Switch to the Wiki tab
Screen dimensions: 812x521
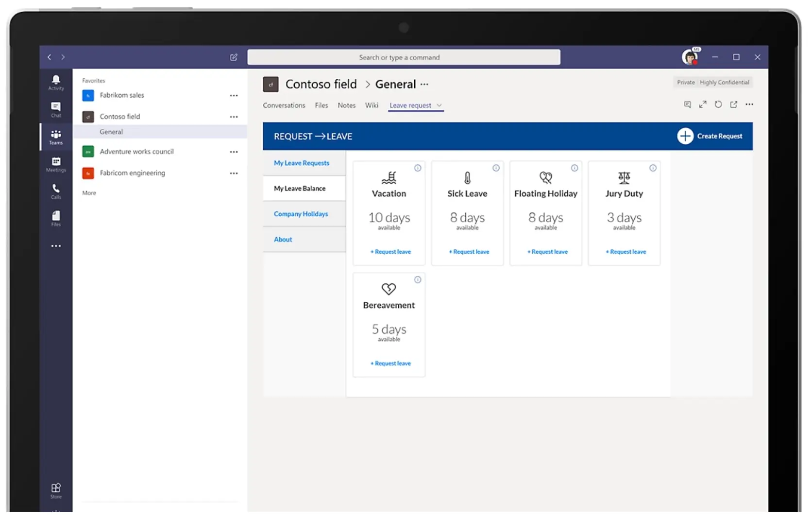coord(372,105)
